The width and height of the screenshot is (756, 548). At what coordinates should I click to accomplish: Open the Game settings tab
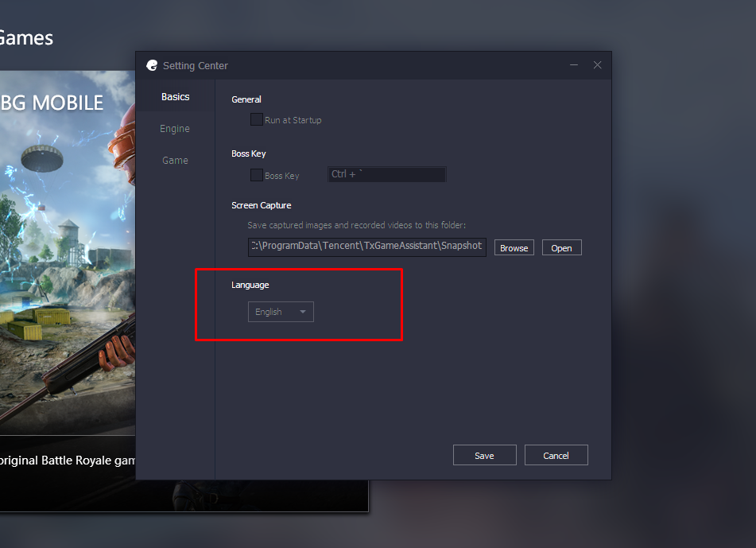[175, 161]
